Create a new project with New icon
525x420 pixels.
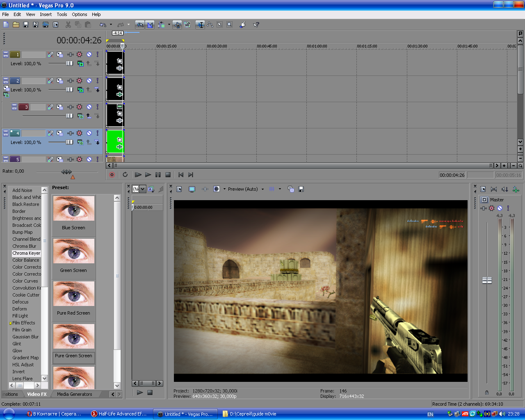(6, 25)
